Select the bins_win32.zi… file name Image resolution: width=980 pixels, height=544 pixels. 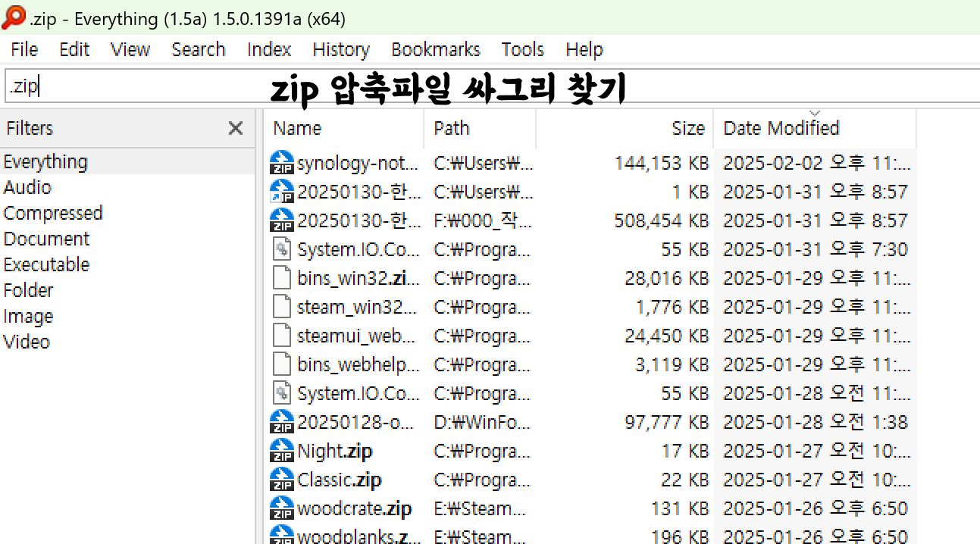358,278
